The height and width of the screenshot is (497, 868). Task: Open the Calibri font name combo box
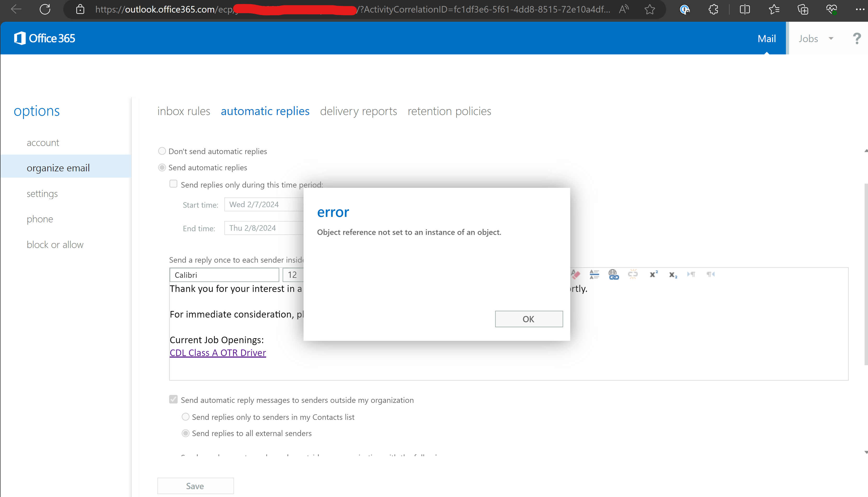[224, 275]
